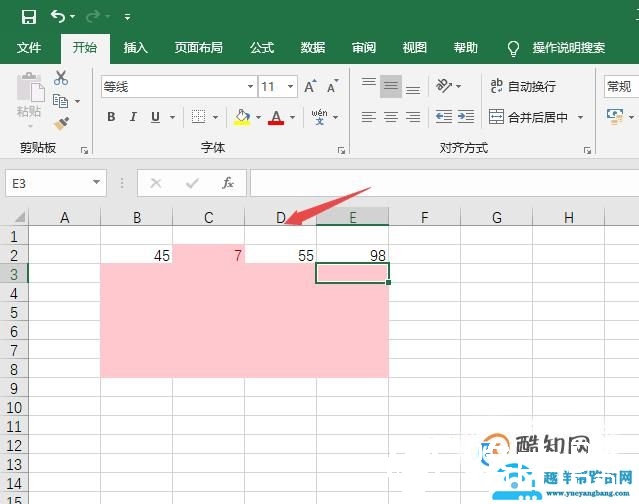Open Customize Quick Access Toolbar dropdown
639x504 pixels.
pyautogui.click(x=127, y=17)
